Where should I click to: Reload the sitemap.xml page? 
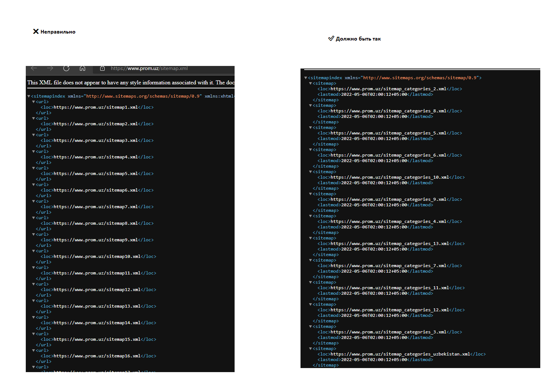[66, 68]
